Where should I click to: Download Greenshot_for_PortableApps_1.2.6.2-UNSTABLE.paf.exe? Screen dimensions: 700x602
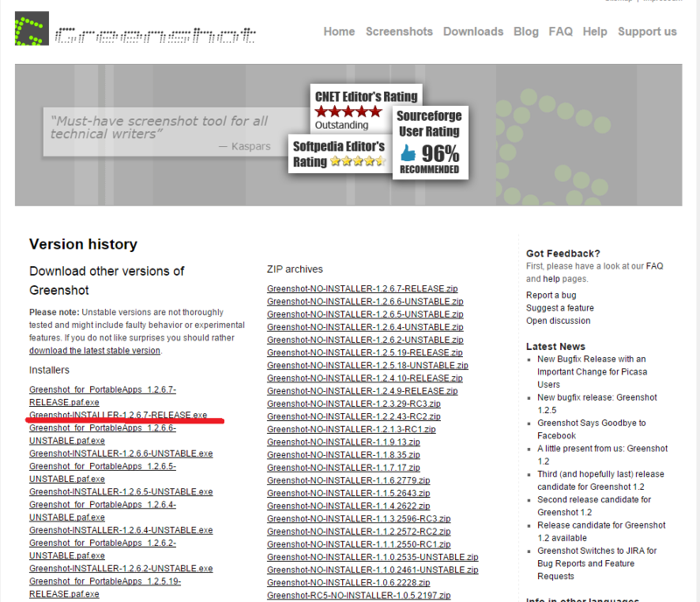102,549
